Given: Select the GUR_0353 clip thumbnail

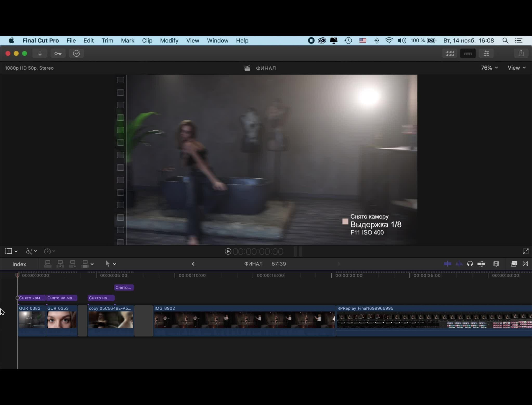Looking at the screenshot, I should (62, 320).
